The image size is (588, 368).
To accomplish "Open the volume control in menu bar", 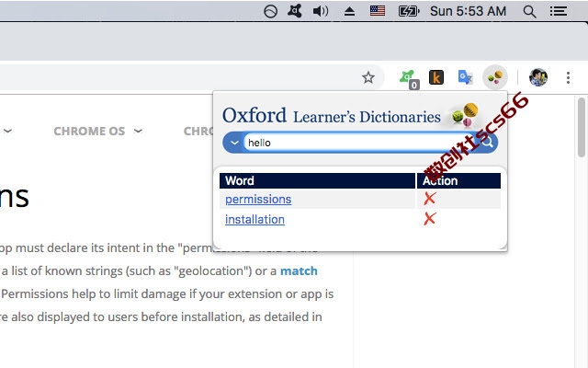I will coord(321,11).
